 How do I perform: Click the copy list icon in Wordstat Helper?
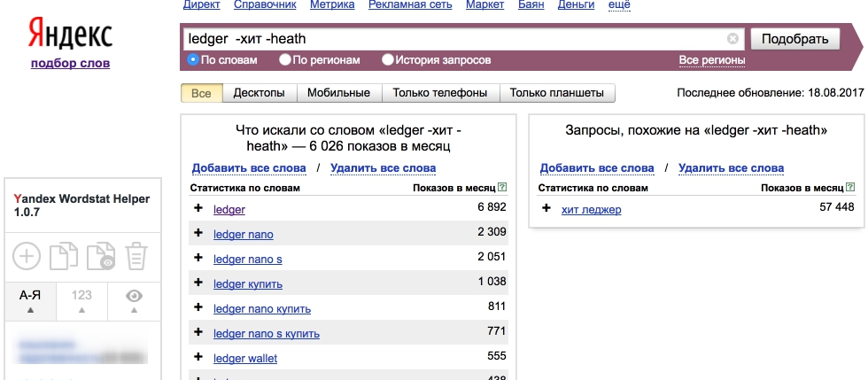coord(63,257)
